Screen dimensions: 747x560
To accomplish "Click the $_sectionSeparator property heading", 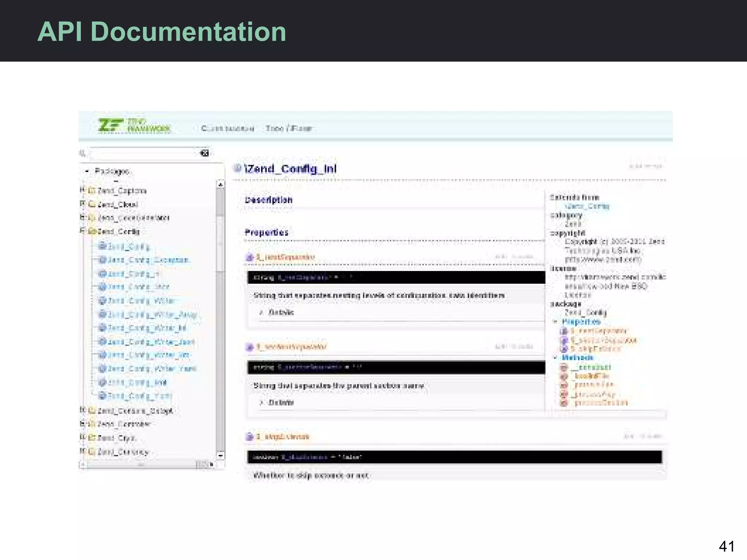I will (x=291, y=346).
